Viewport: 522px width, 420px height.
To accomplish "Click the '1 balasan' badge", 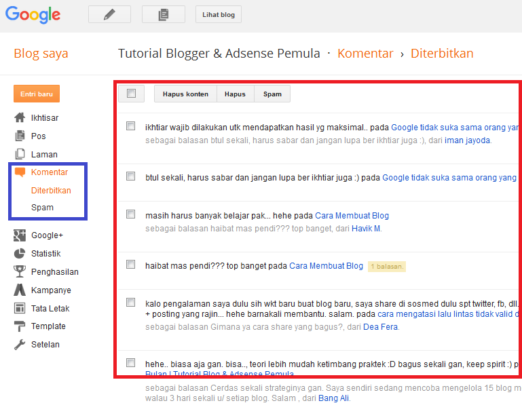I will point(387,267).
